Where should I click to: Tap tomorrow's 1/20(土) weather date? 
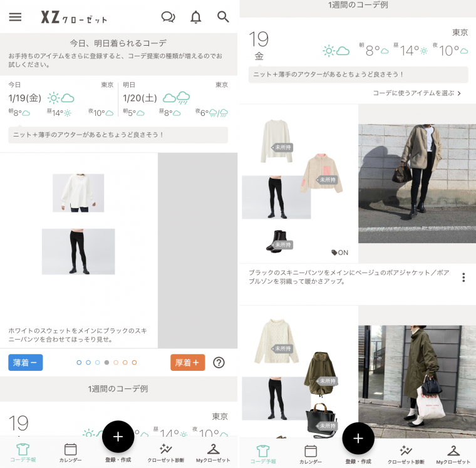coord(140,98)
